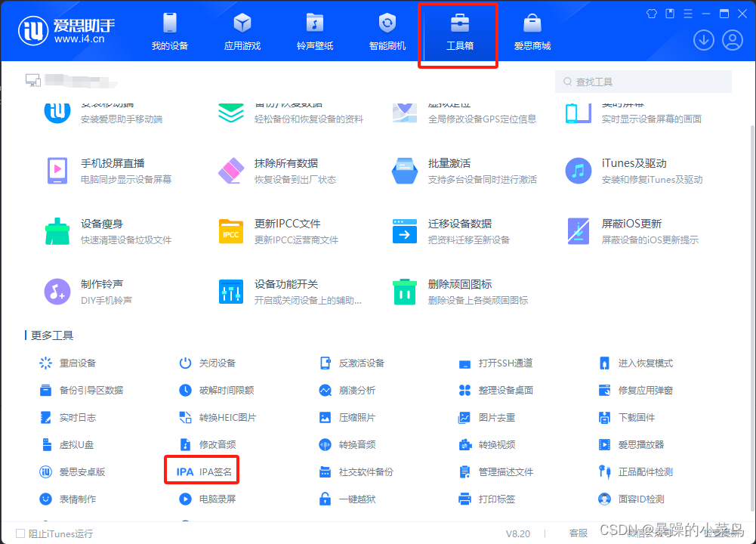Viewport: 756px width, 544px height.
Task: Open 正品配件检测 accessory check
Action: 635,471
